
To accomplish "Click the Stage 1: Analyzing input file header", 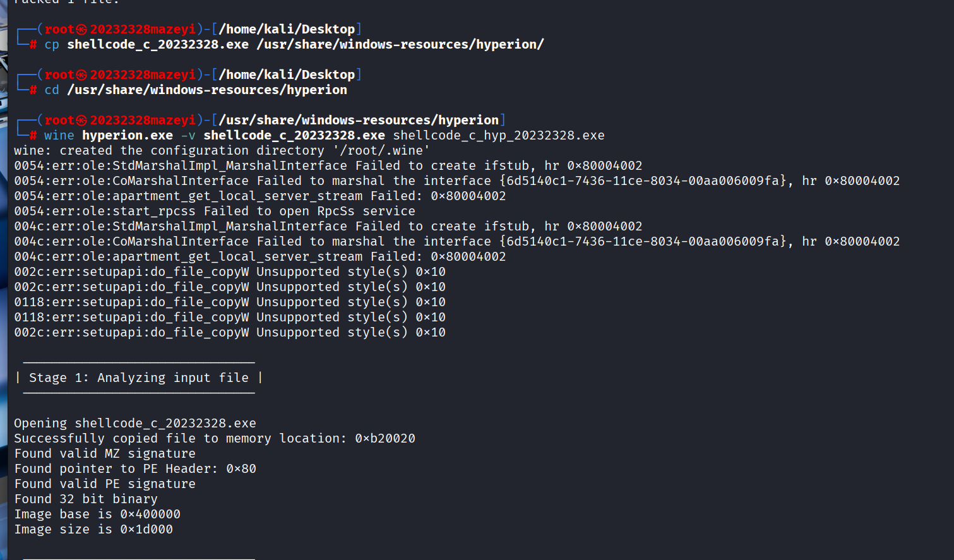I will pos(139,378).
